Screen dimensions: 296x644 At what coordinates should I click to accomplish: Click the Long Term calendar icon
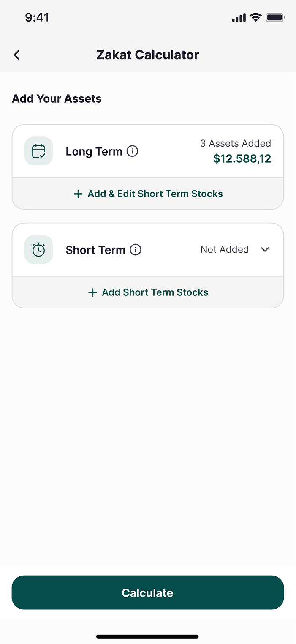pos(38,151)
